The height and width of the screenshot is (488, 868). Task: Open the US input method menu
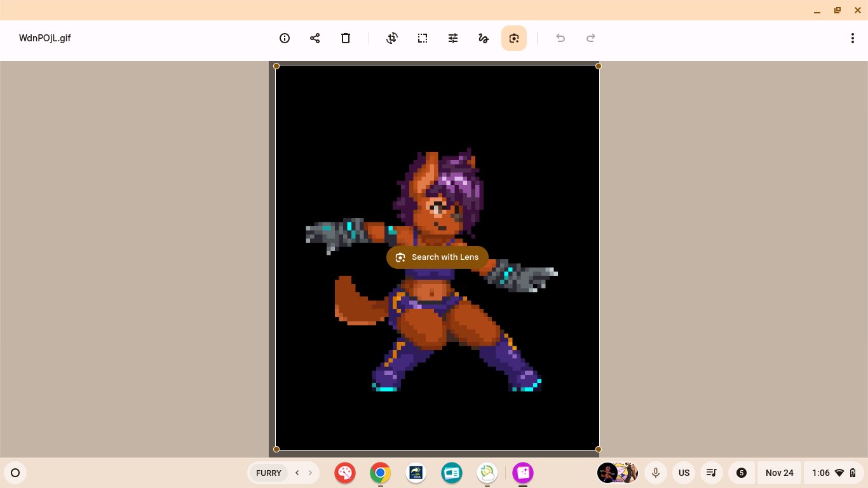(684, 473)
